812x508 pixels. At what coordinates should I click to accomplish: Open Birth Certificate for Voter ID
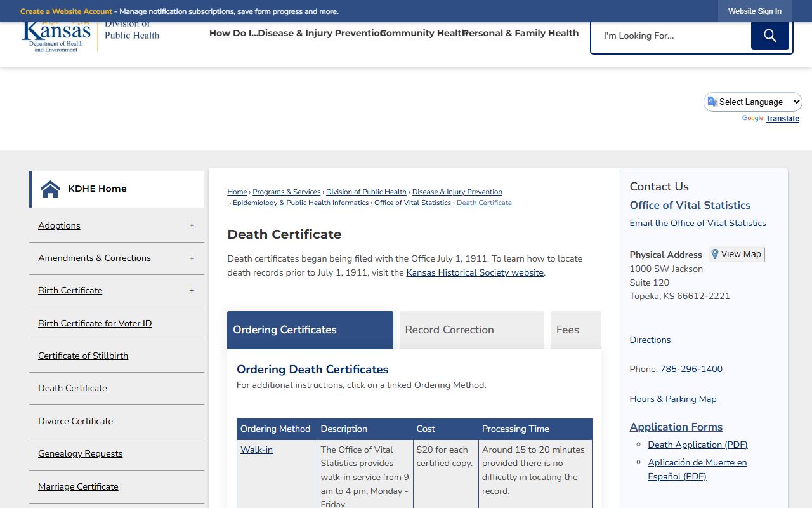95,323
